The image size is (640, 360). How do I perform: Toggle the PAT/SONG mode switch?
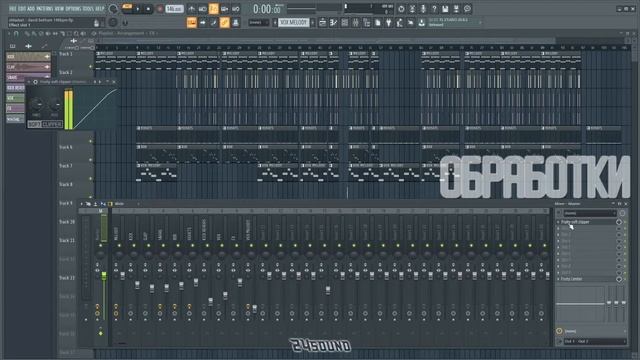pos(127,8)
